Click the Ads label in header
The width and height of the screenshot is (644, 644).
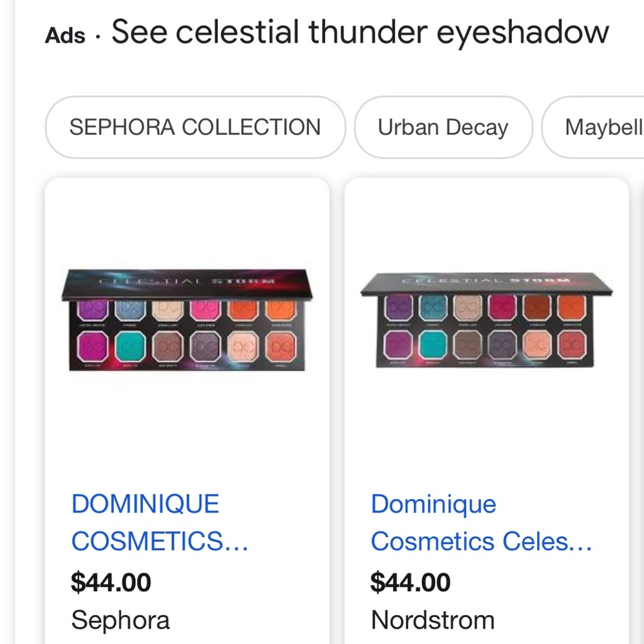[x=65, y=35]
